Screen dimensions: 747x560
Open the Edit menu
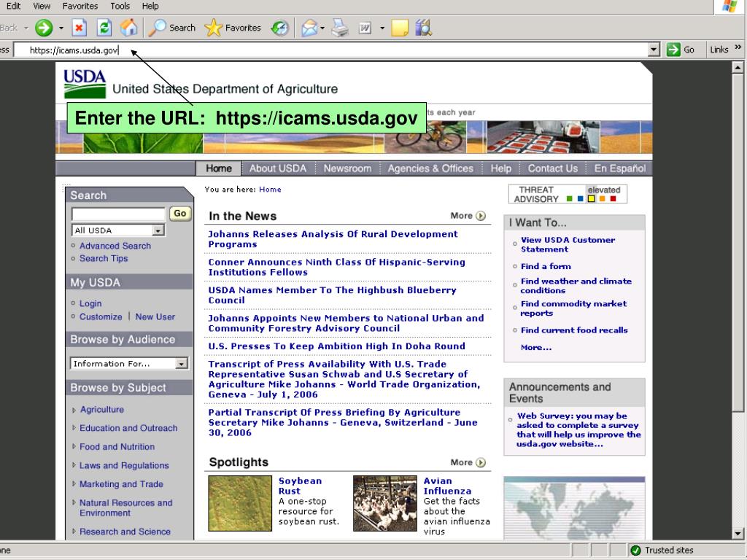tap(13, 6)
